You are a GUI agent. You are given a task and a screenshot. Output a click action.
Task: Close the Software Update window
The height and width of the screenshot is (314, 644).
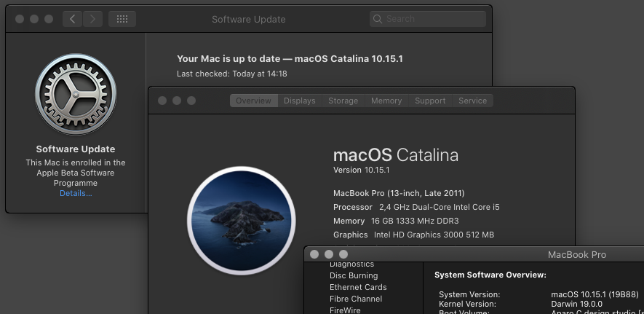20,19
